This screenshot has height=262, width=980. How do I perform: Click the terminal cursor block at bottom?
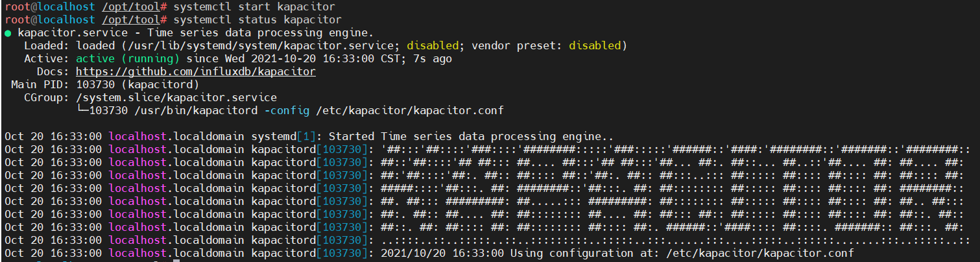coord(176,261)
